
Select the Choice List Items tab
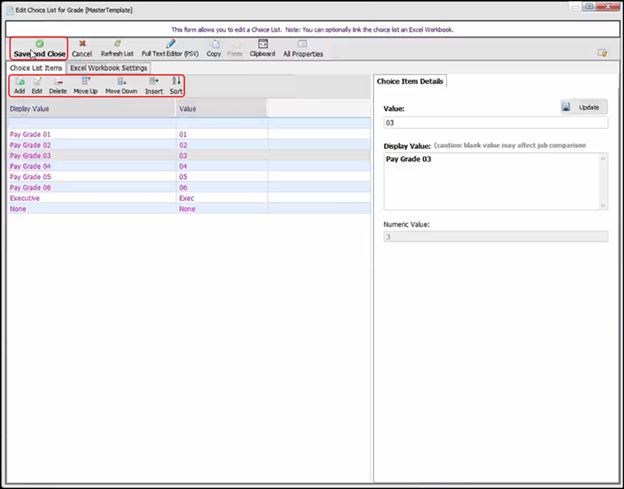click(x=36, y=68)
